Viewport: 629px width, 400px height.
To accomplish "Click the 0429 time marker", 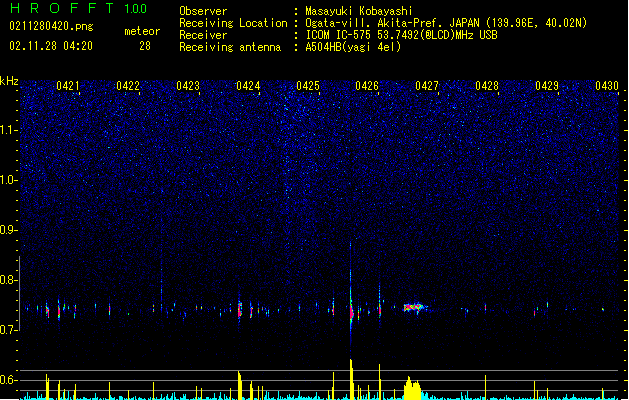I will (547, 86).
